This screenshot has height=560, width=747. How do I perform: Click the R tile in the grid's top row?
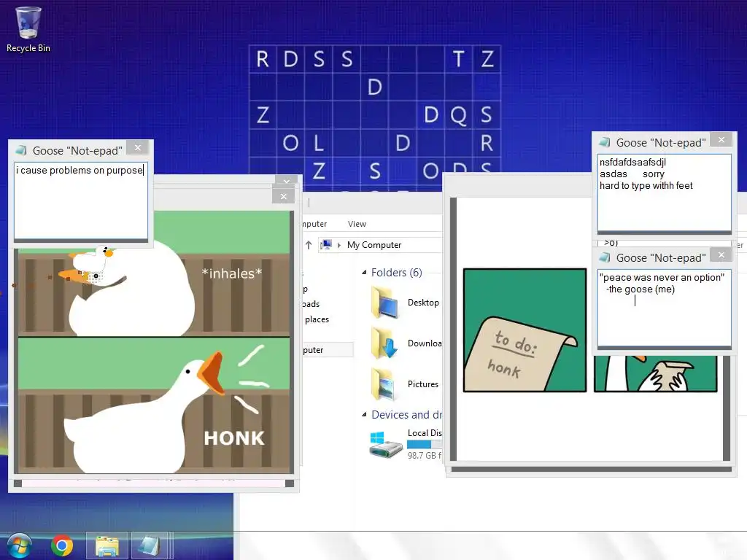tap(263, 59)
